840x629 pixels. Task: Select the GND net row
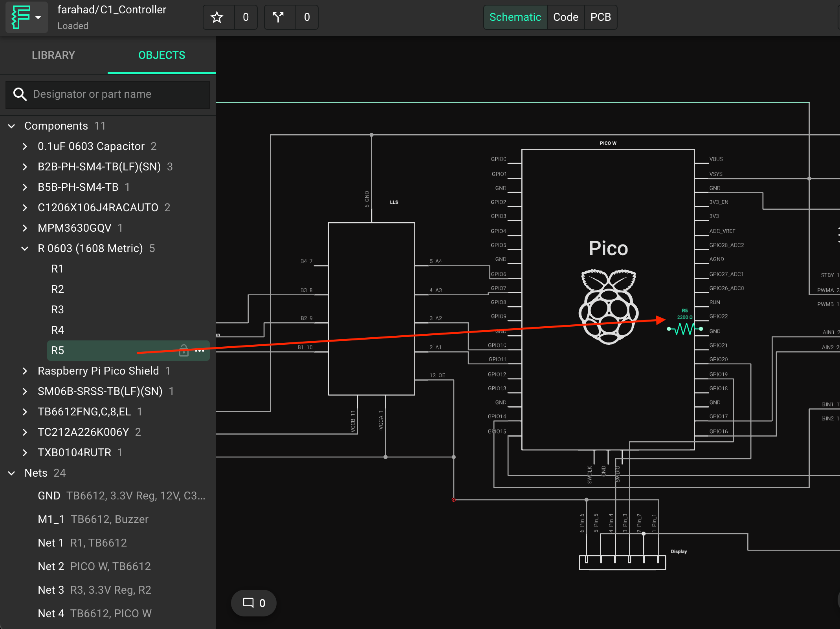coord(122,496)
